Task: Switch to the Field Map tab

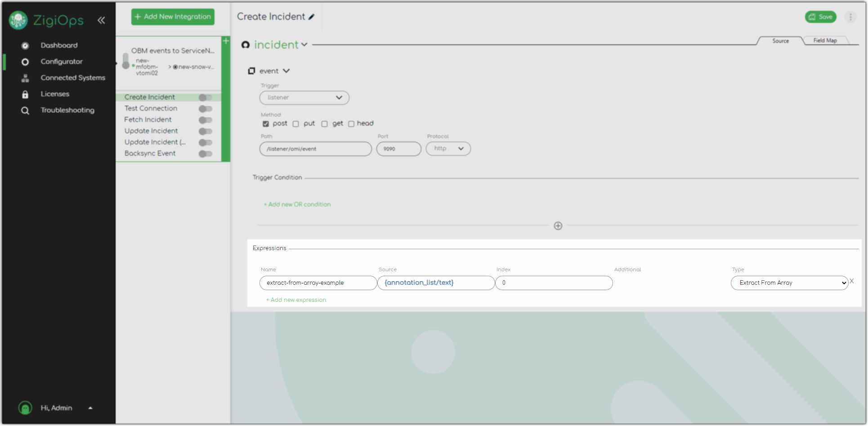Action: point(825,40)
